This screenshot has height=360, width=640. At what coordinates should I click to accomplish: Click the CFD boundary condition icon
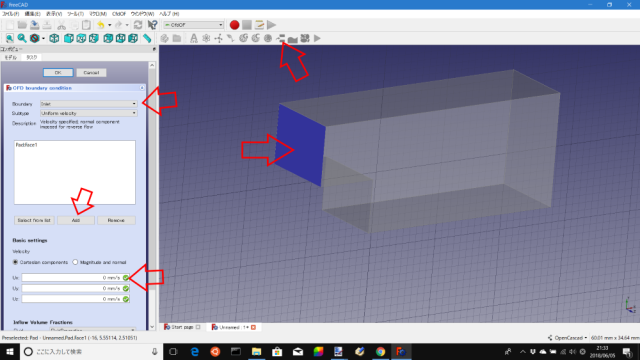tap(280, 38)
